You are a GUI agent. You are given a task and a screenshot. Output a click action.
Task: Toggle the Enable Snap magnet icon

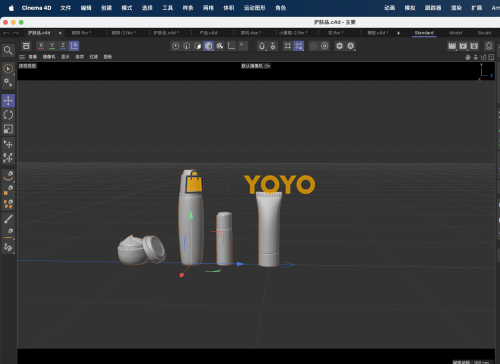click(262, 46)
